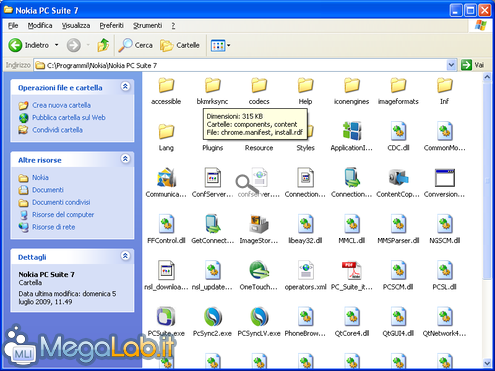Screen dimensions: 495x371
Task: Select the ContentCop... application icon
Action: [398, 183]
